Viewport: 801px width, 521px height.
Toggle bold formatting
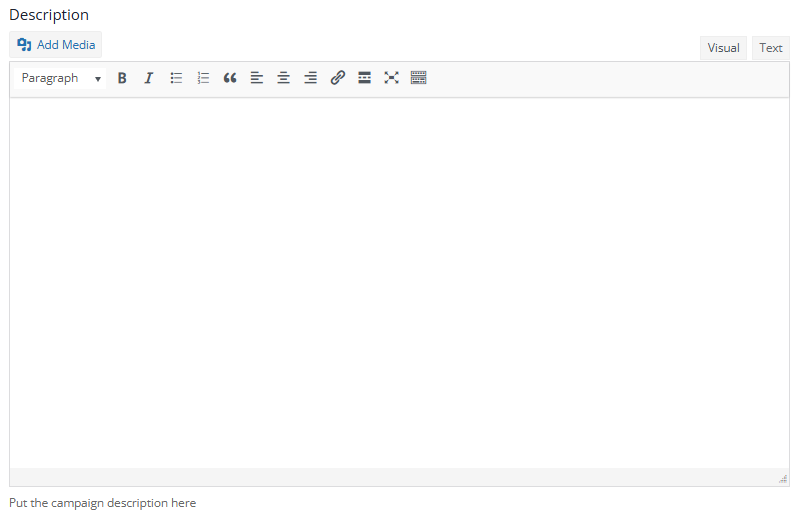click(x=122, y=78)
